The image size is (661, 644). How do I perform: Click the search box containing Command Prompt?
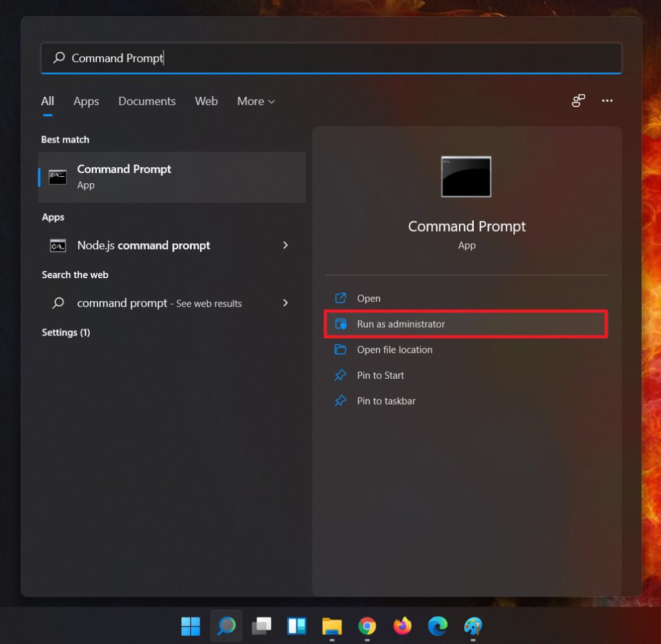coord(331,57)
